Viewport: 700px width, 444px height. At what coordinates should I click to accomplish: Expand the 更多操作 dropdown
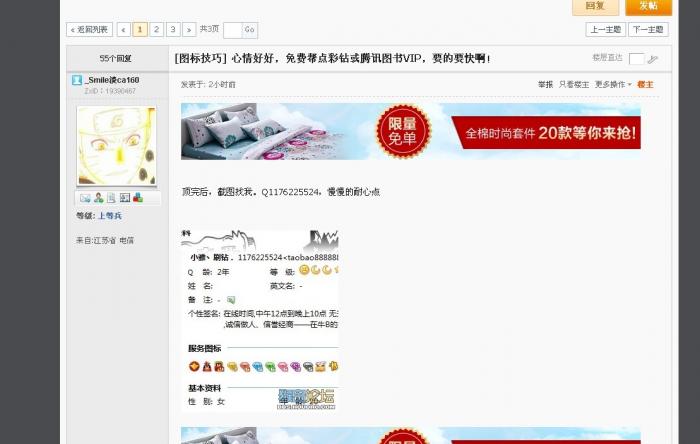click(613, 84)
